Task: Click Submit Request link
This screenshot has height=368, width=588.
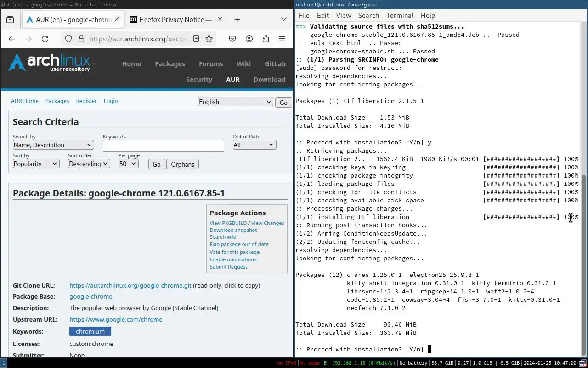Action: (x=228, y=267)
